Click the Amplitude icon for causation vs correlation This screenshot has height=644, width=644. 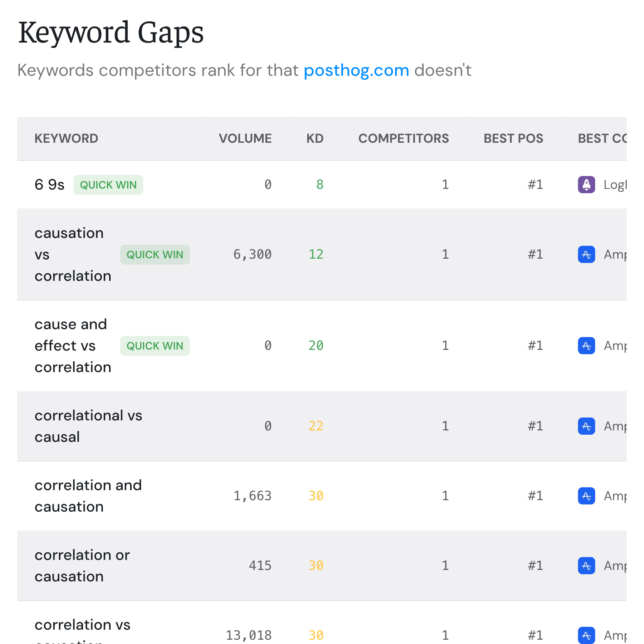pyautogui.click(x=586, y=254)
